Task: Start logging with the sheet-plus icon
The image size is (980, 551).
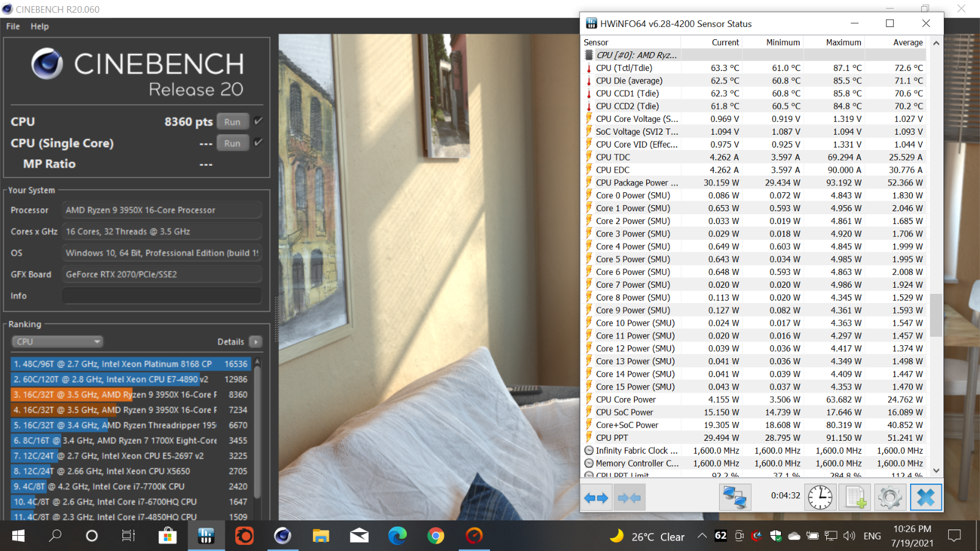Action: (x=855, y=498)
